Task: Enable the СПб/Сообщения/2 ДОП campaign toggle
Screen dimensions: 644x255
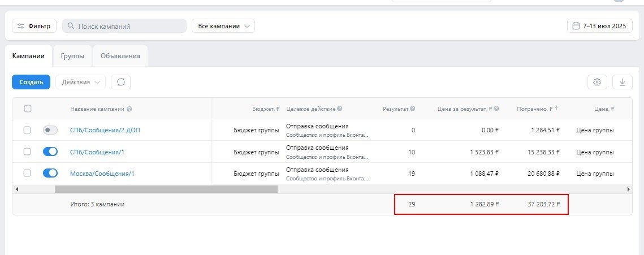Action: 50,130
